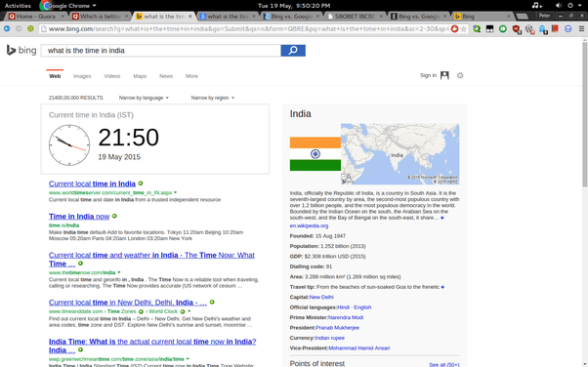Image resolution: width=588 pixels, height=367 pixels.
Task: Switch to Videos search tab
Action: (112, 76)
